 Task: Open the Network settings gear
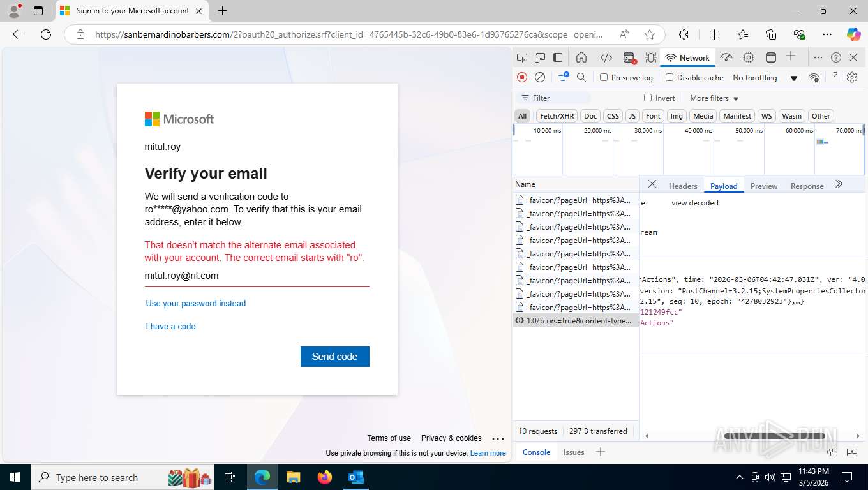point(852,77)
